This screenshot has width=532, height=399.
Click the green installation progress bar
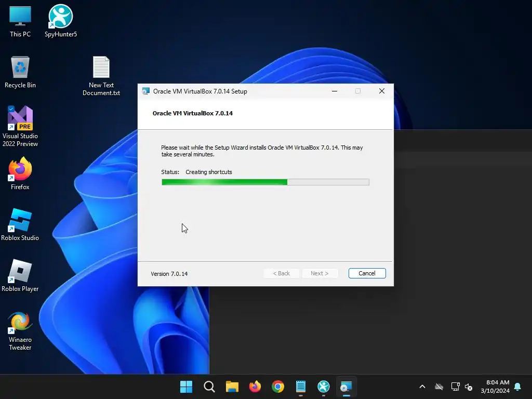pos(265,182)
